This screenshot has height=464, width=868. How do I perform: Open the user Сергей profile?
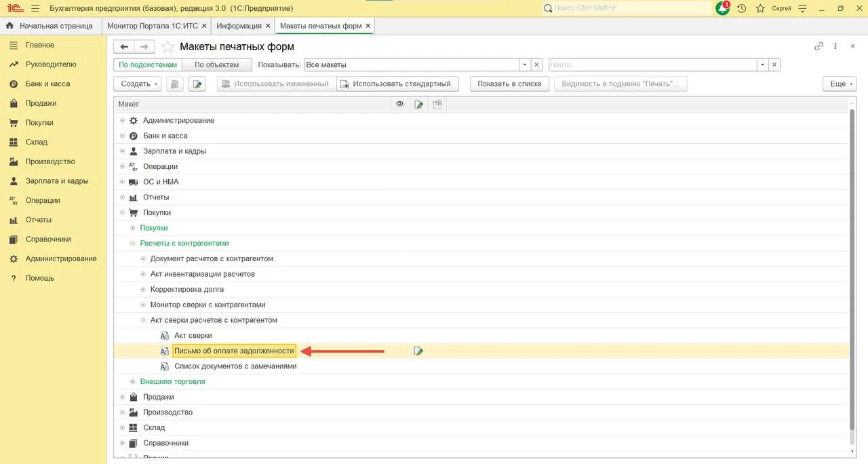782,8
